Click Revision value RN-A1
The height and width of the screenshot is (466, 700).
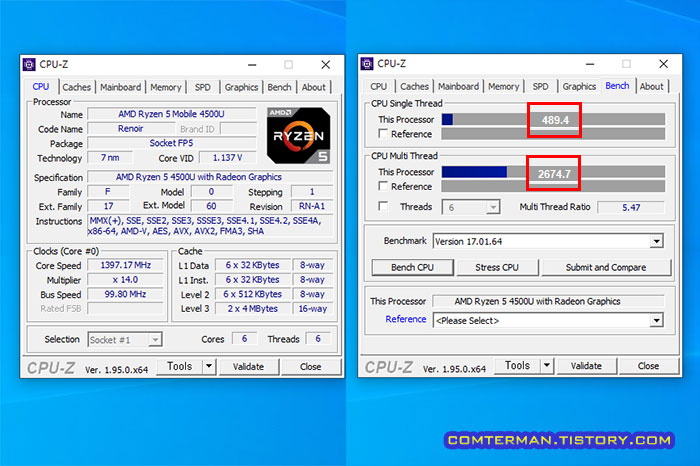click(312, 206)
